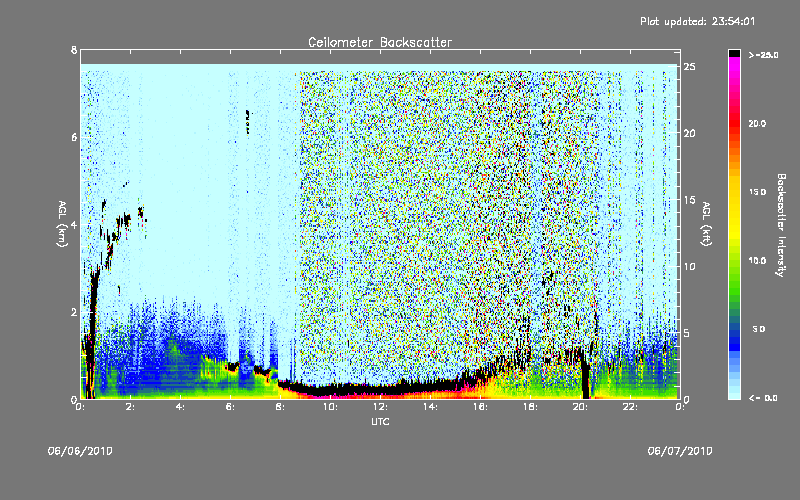Click the 15 kft label on the right axis
Image resolution: width=800 pixels, height=500 pixels.
click(x=689, y=200)
